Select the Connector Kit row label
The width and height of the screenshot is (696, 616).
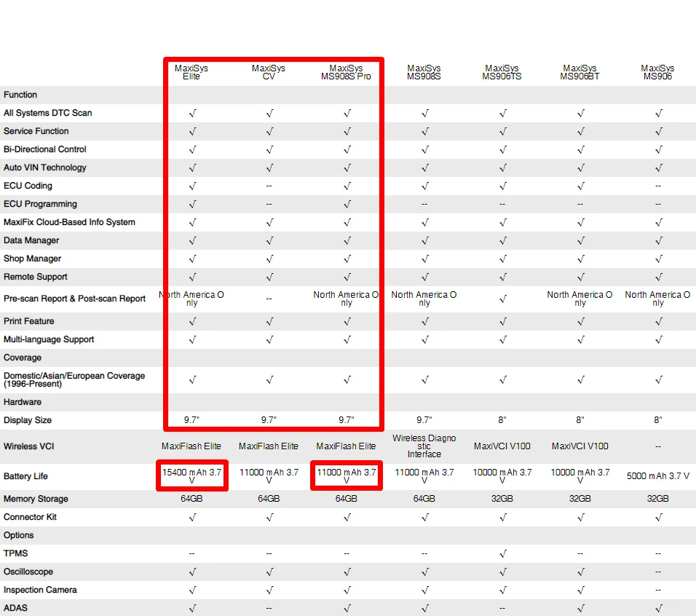pyautogui.click(x=30, y=516)
